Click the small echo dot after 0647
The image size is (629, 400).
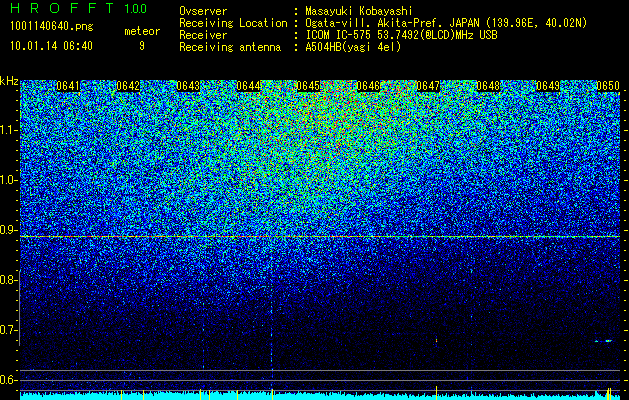pyautogui.click(x=436, y=341)
